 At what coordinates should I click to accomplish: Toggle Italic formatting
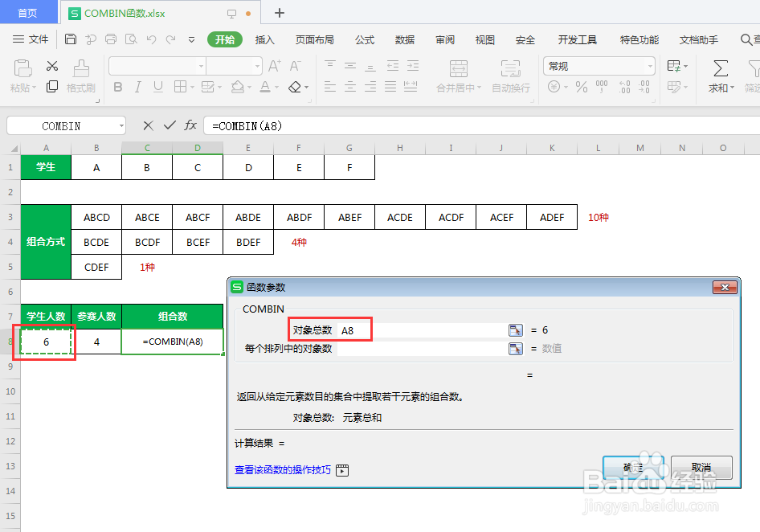pos(138,87)
